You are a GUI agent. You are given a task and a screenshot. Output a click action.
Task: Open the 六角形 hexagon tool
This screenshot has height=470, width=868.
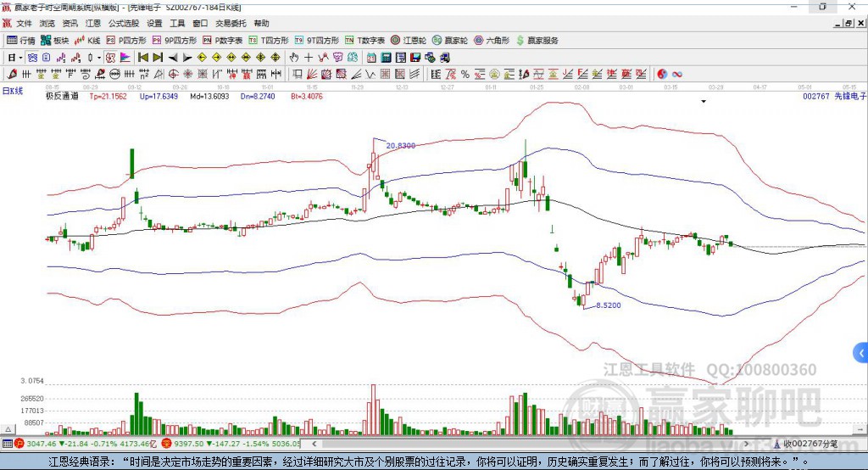(492, 41)
